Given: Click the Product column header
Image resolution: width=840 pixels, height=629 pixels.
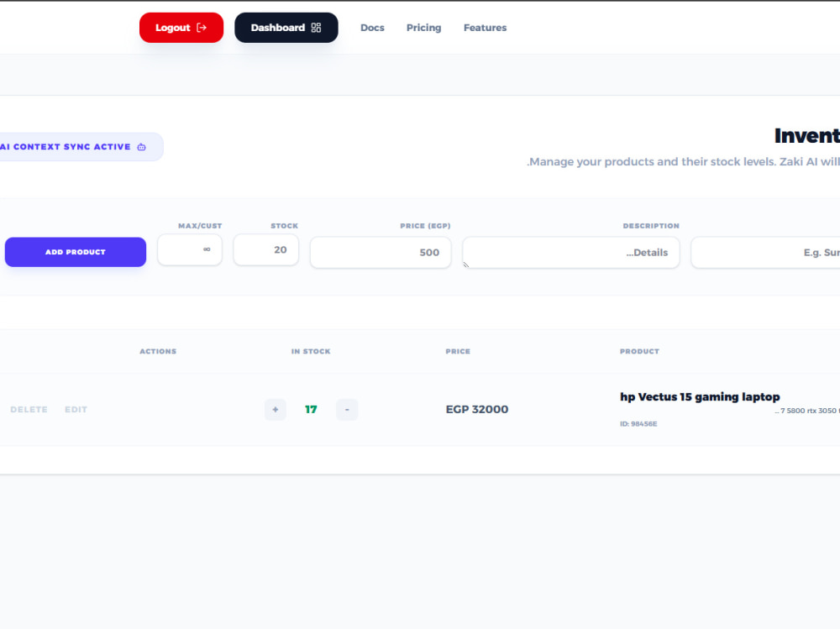Looking at the screenshot, I should click(639, 352).
